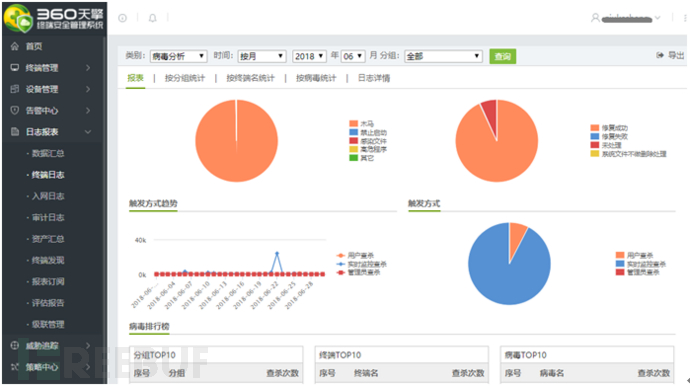Image resolution: width=690 pixels, height=387 pixels.
Task: Click the blue peak point on the trend chart
Action: [x=277, y=254]
